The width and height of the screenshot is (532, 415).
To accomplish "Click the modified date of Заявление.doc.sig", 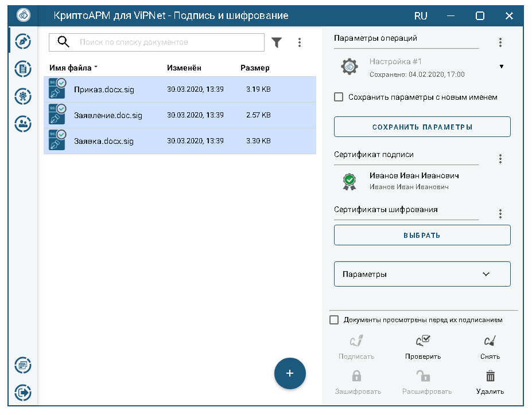I will 195,115.
